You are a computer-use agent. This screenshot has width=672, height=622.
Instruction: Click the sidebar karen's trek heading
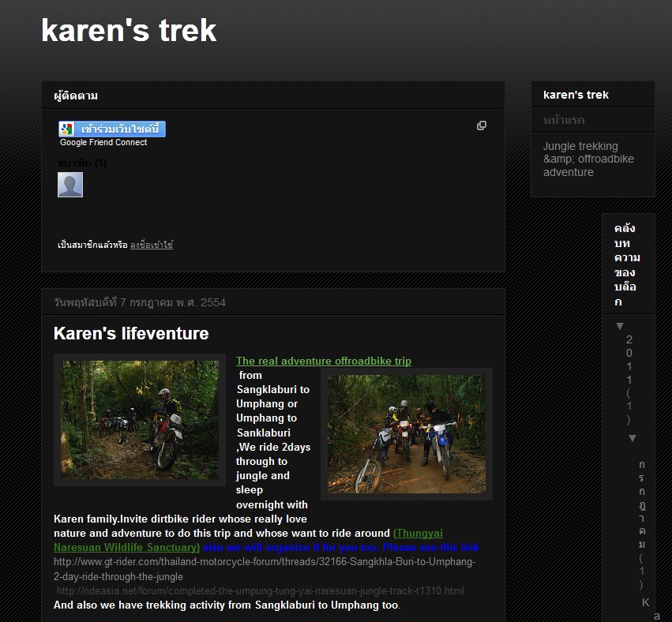click(x=576, y=95)
